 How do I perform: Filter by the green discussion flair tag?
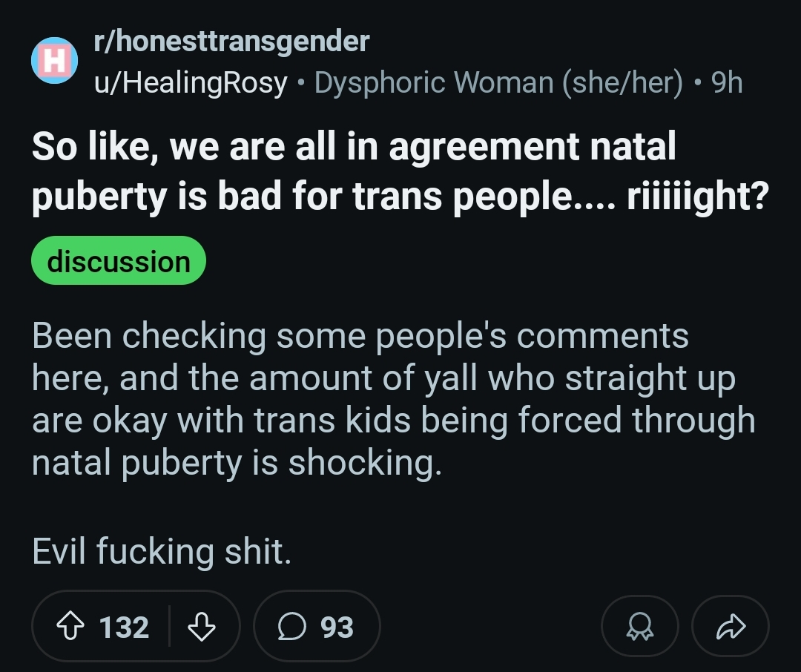pos(119,262)
